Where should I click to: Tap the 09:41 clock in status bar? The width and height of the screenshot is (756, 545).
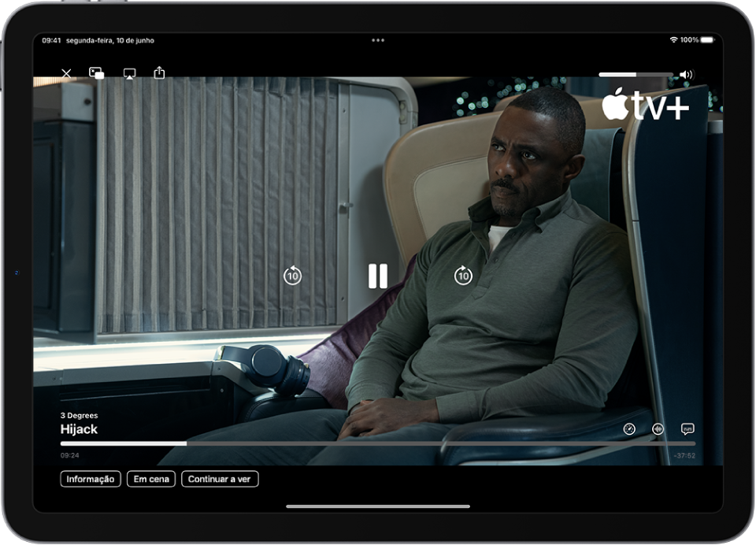coord(51,40)
